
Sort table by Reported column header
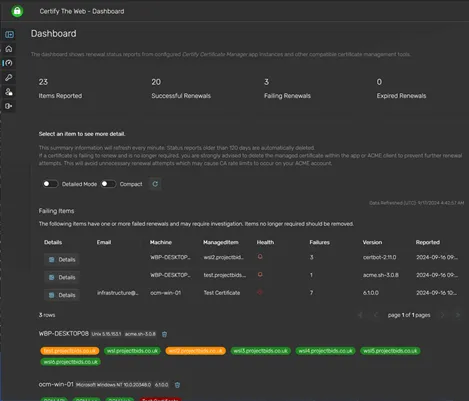pos(428,242)
